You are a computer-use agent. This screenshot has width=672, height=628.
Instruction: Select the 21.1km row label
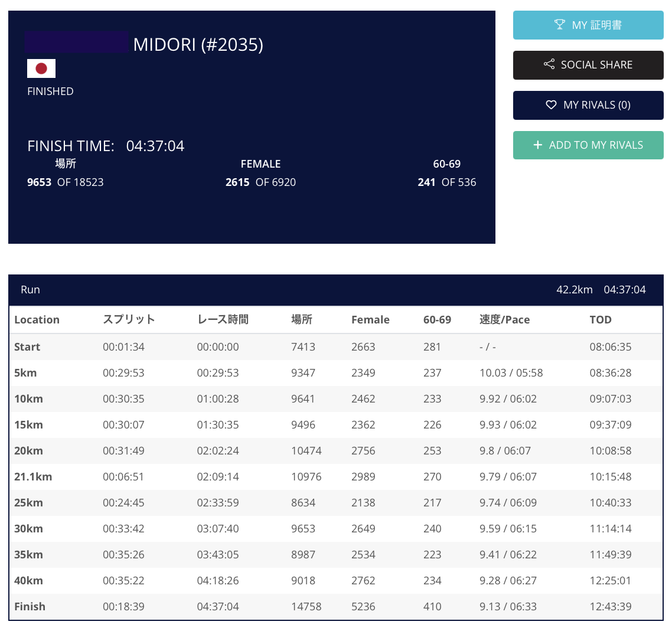33,477
